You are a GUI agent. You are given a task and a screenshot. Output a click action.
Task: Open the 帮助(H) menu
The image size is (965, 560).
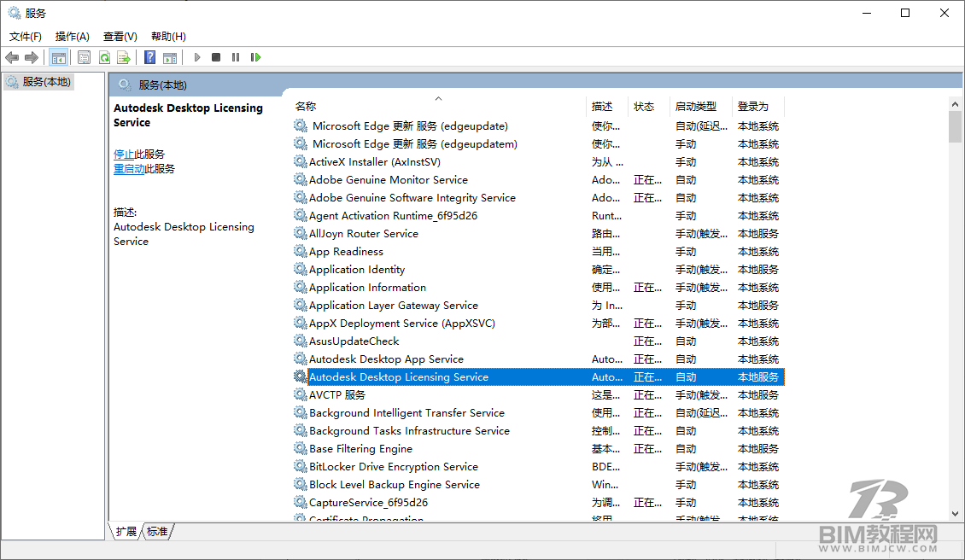click(168, 37)
